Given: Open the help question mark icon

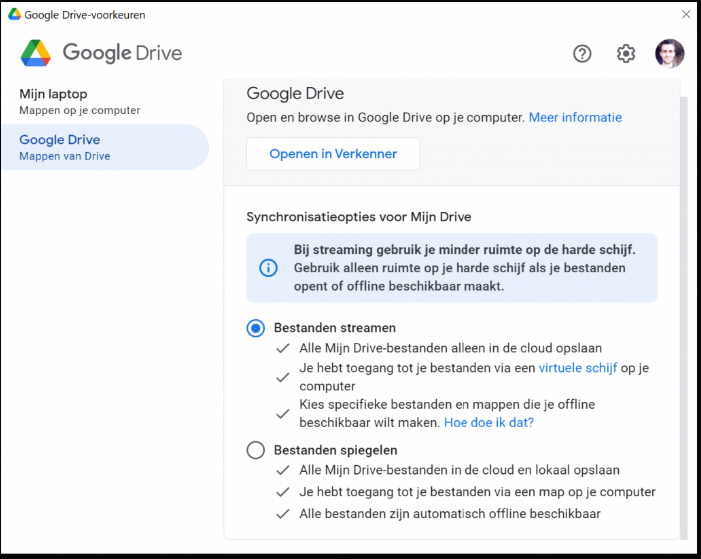Looking at the screenshot, I should [x=582, y=54].
